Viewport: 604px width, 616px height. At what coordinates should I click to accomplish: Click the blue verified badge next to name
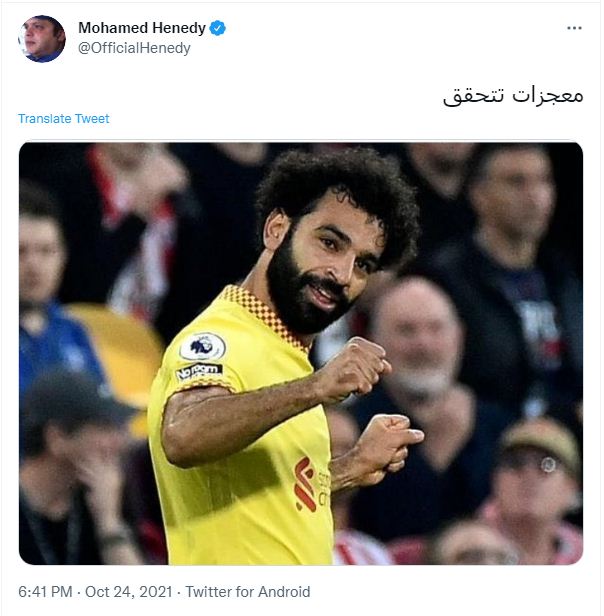click(217, 28)
